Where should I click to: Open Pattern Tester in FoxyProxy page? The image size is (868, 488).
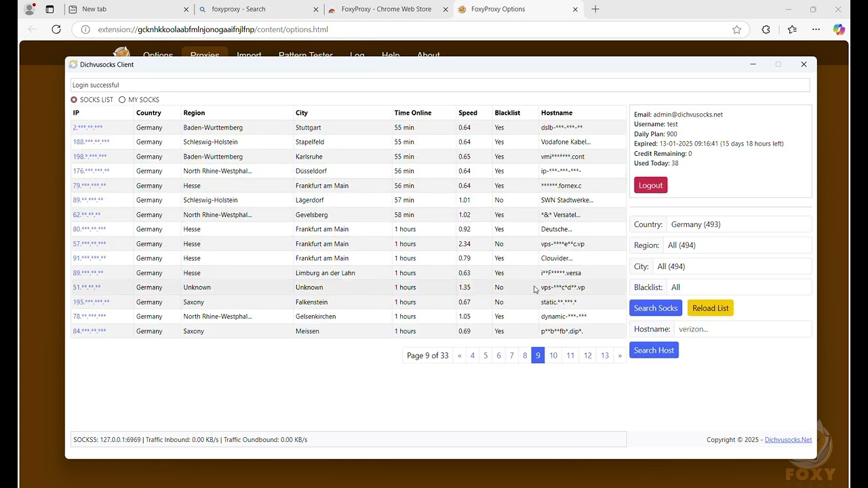(x=305, y=55)
